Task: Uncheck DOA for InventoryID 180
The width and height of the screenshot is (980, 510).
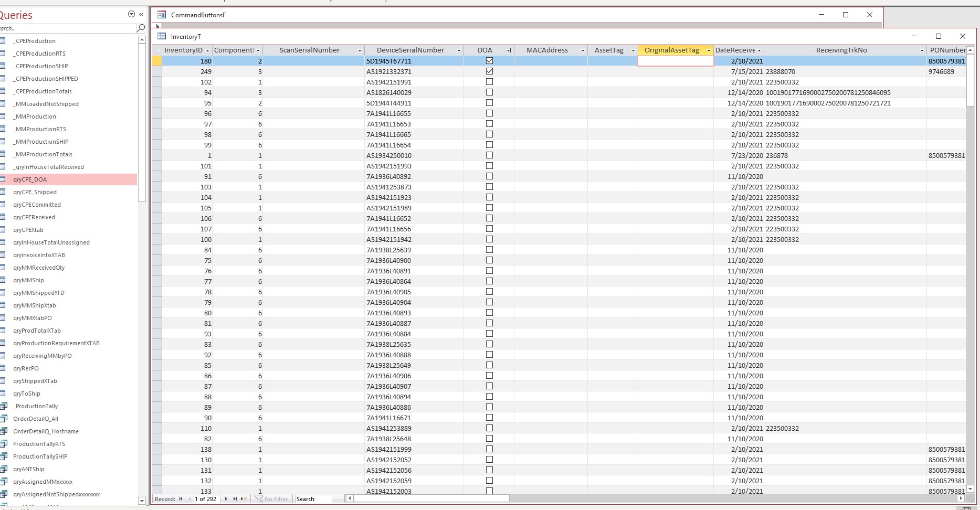Action: 489,61
